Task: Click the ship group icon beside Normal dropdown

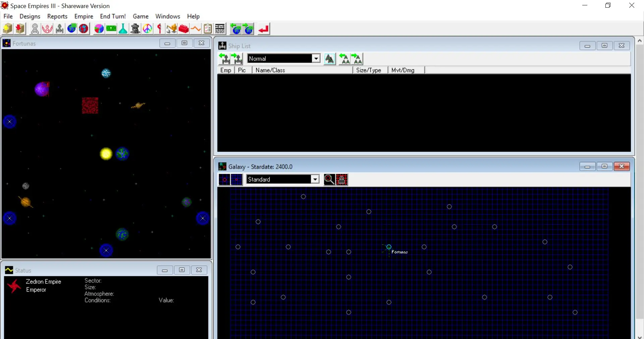Action: pyautogui.click(x=330, y=59)
